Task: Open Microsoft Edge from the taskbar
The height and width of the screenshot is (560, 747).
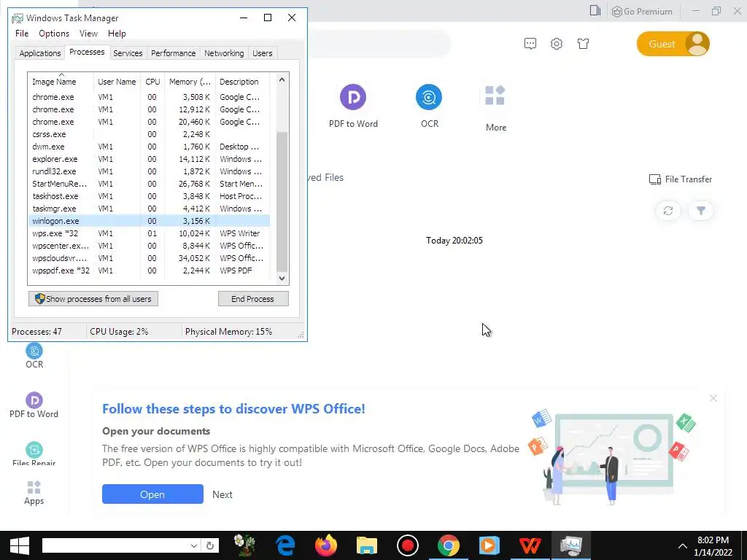Action: coord(285,545)
